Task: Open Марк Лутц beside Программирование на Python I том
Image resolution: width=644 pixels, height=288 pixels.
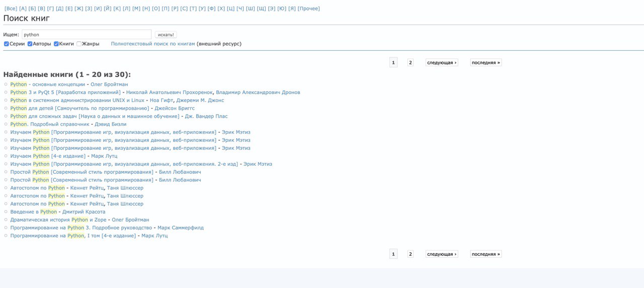Action: coord(154,236)
